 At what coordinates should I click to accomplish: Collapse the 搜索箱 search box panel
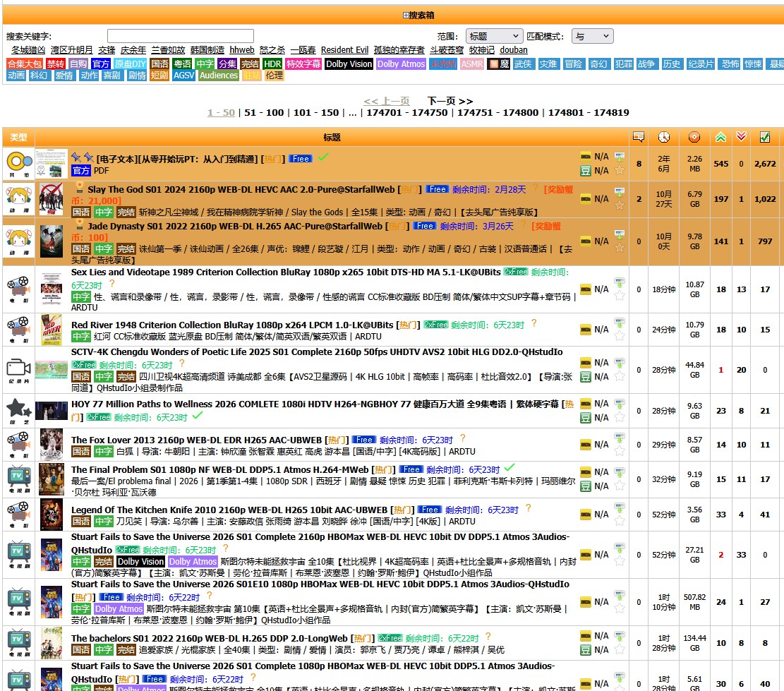coord(418,15)
